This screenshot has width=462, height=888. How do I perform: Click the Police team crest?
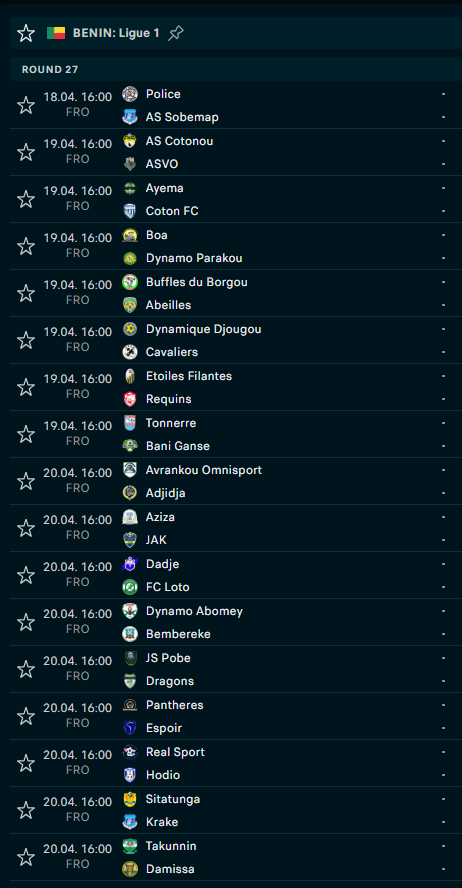click(x=130, y=94)
